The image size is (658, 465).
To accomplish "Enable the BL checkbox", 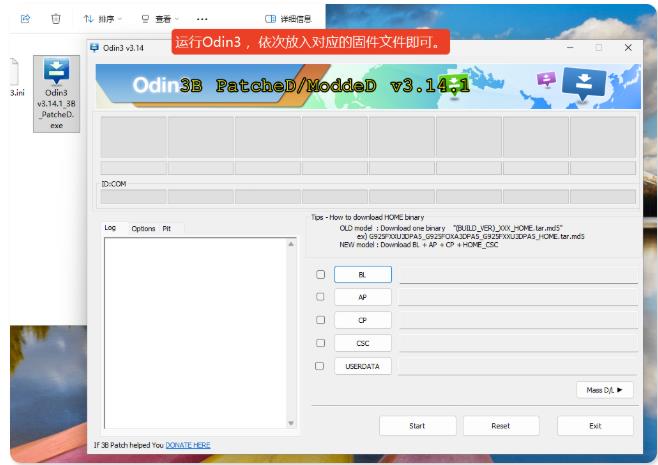I will [321, 274].
